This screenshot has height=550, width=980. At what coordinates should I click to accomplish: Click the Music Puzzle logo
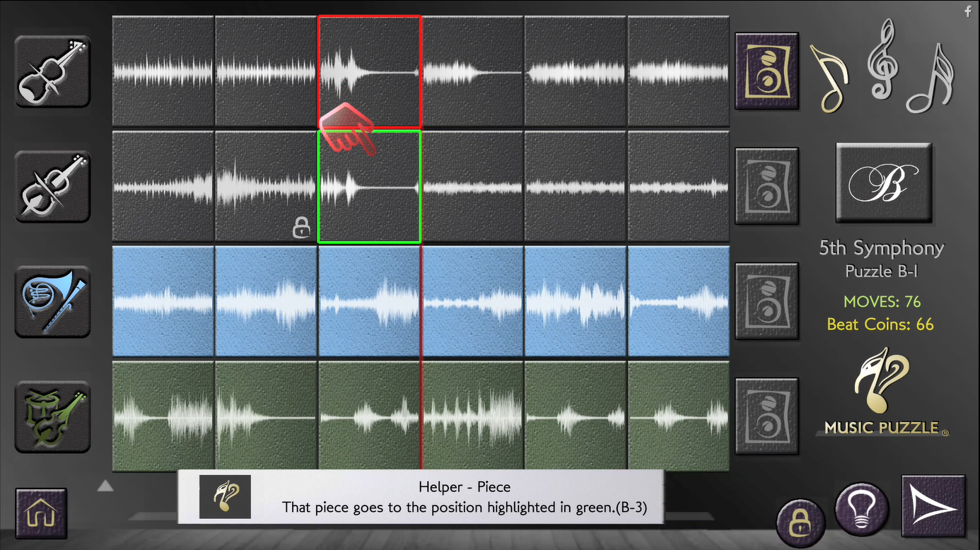coord(882,391)
